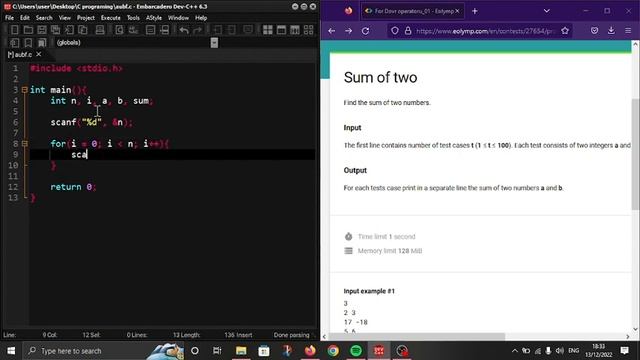Click the Rebuild All toolbar icon

click(x=309, y=30)
